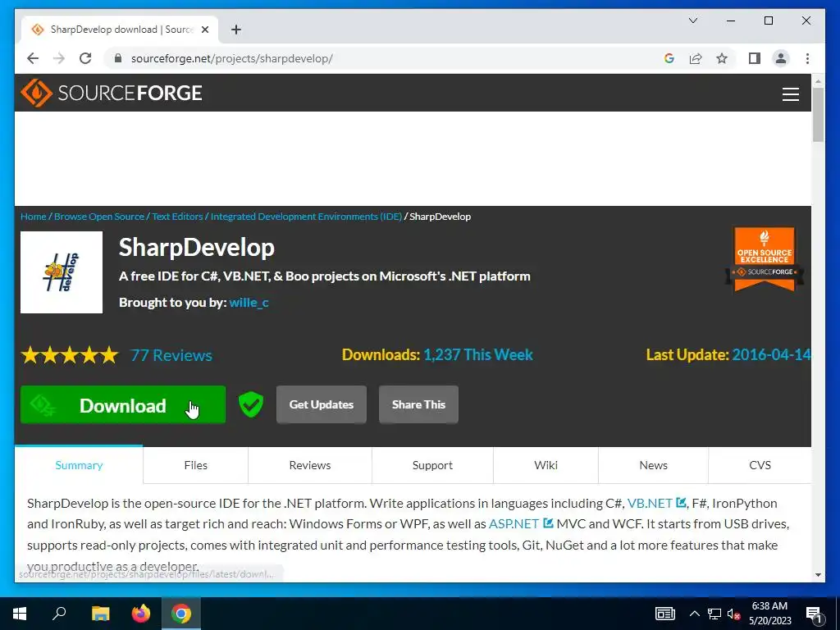
Task: Switch to the Files tab
Action: [195, 465]
